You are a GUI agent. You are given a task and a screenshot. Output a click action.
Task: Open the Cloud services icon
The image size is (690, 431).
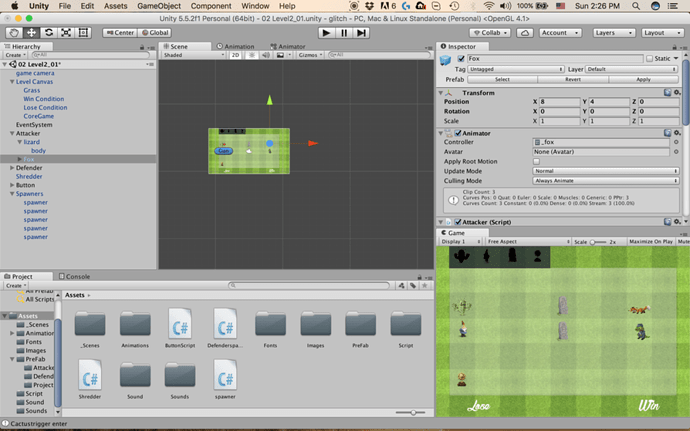[x=525, y=33]
